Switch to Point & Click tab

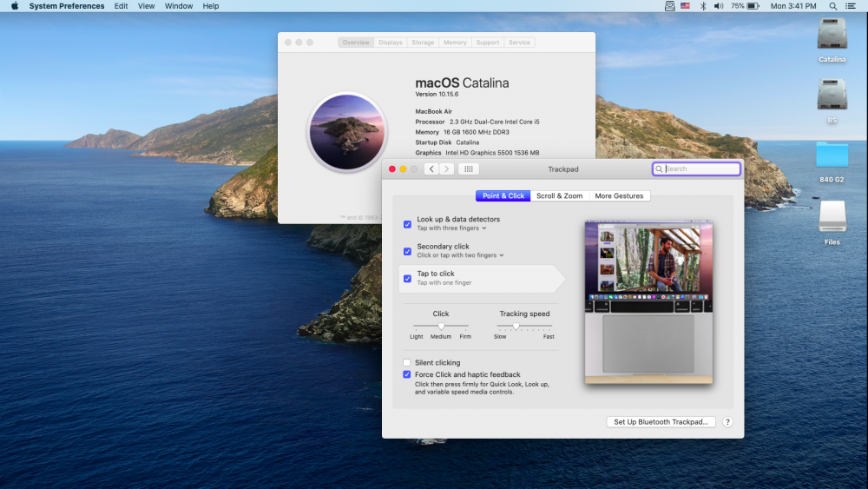pos(503,196)
